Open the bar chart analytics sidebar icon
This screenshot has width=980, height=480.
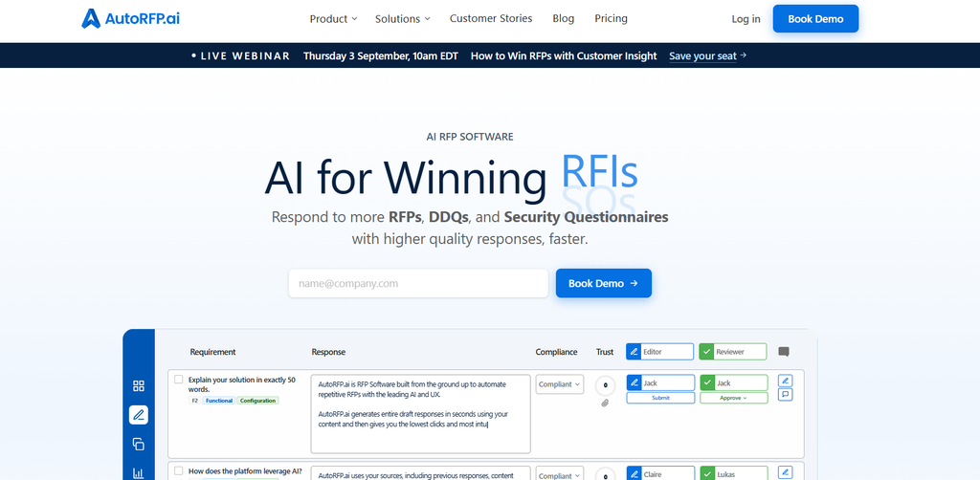click(139, 472)
